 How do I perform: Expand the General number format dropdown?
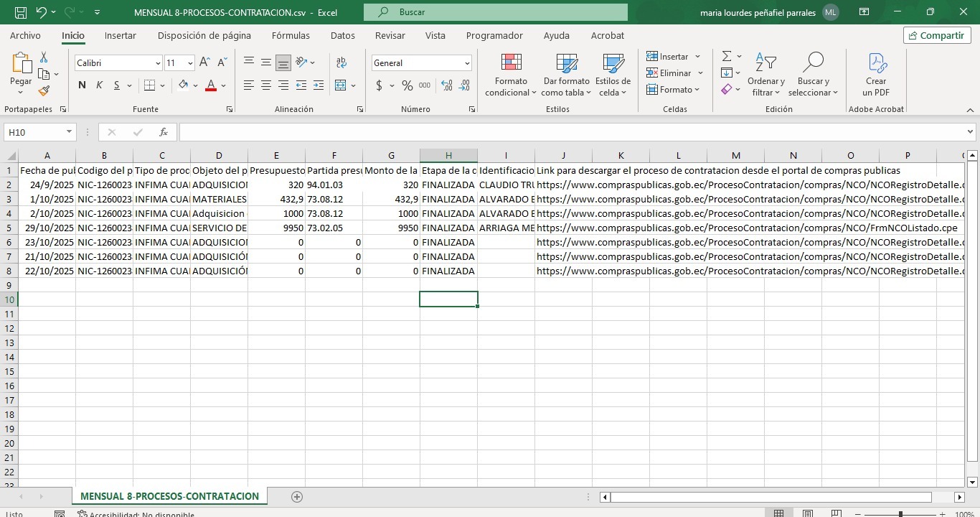tap(467, 63)
